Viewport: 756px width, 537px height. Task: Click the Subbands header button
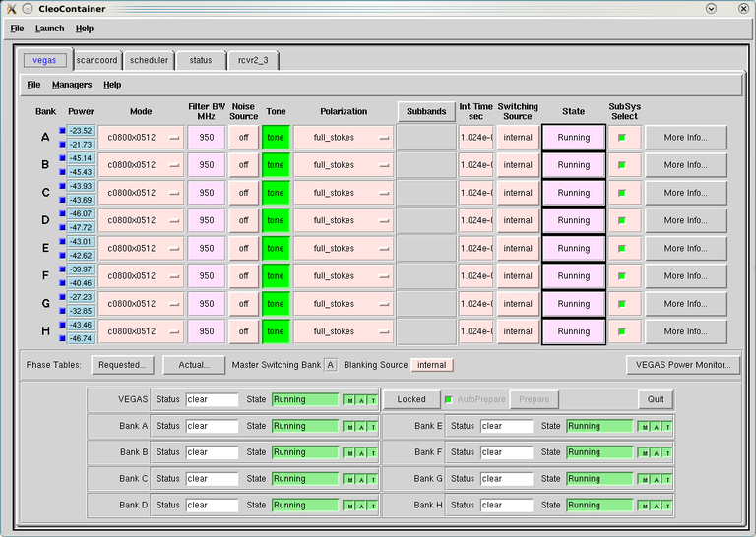(426, 112)
